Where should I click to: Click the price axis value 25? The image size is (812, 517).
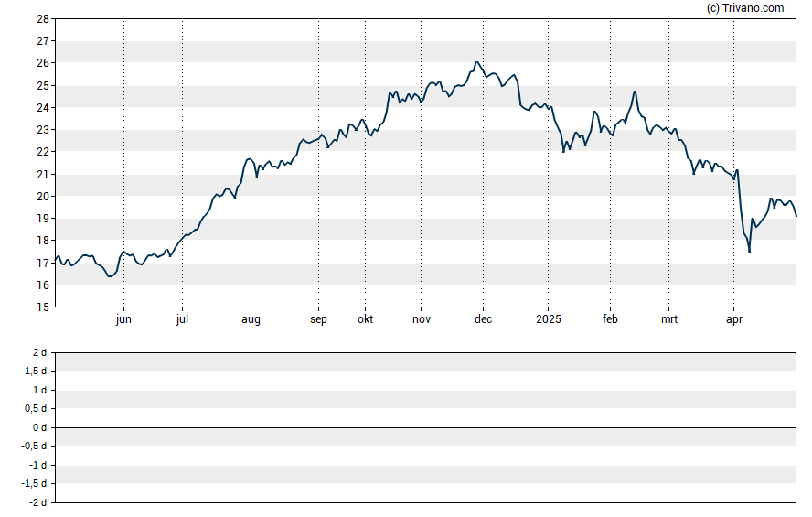[43, 85]
